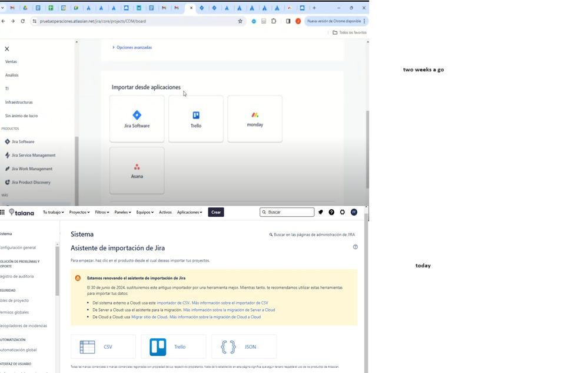Search in Jira administration pages link
This screenshot has width=588, height=373.
(312, 235)
